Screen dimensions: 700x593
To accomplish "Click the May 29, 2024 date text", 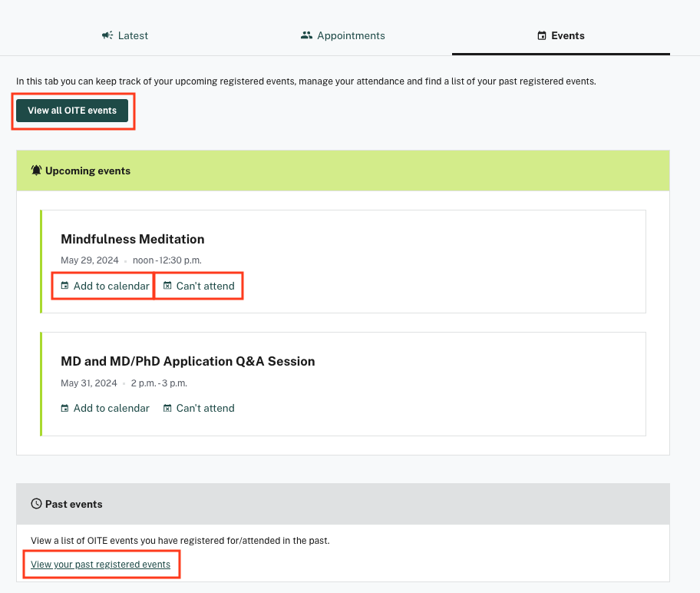I will click(x=90, y=260).
